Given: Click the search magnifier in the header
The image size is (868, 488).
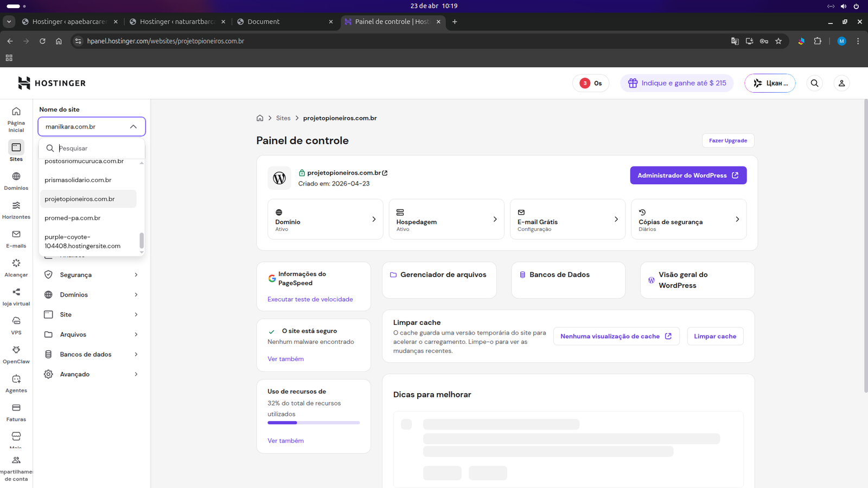Looking at the screenshot, I should (814, 83).
